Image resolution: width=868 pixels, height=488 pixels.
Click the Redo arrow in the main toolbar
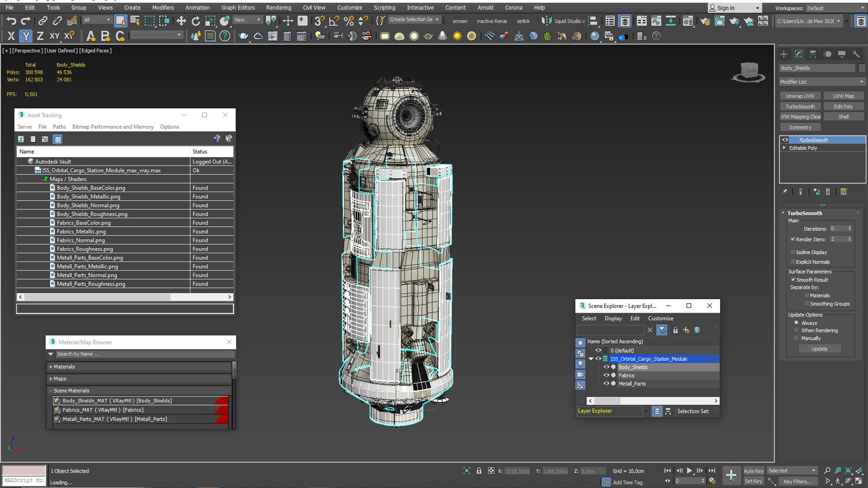pos(26,21)
